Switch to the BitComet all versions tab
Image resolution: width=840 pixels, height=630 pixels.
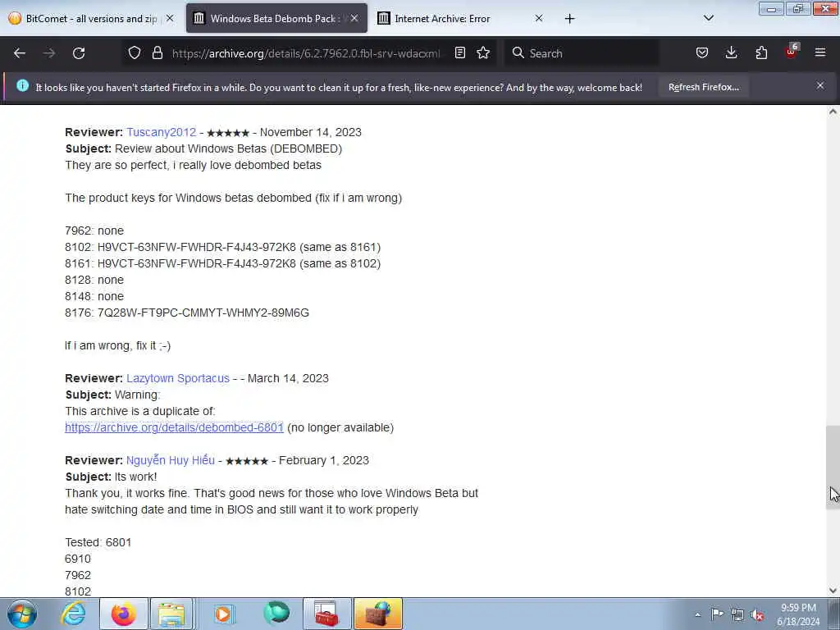[92, 19]
